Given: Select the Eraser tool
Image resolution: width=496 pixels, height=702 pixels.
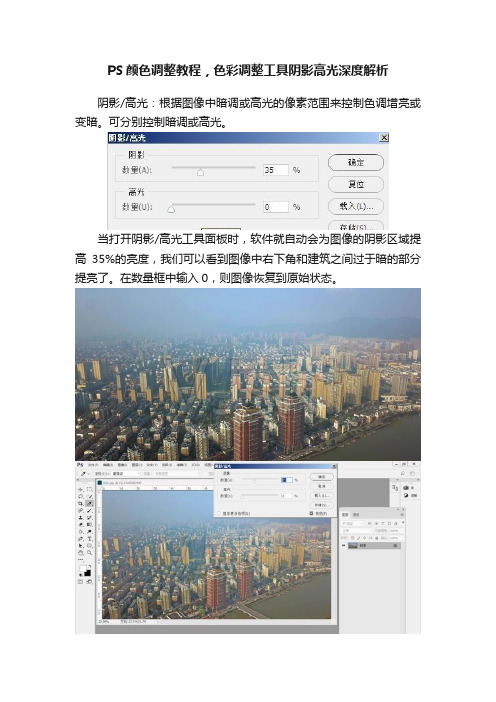Looking at the screenshot, I should (x=81, y=525).
